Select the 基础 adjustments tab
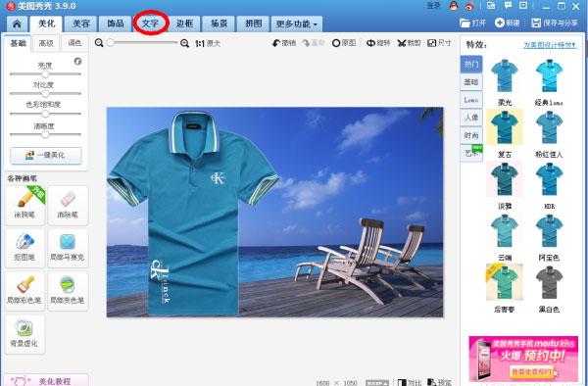The image size is (588, 386). (18, 43)
